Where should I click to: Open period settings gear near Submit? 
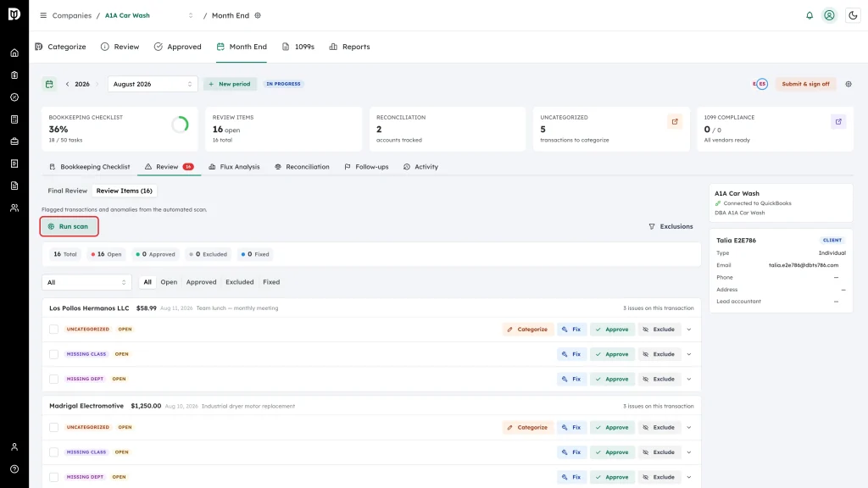coord(849,84)
